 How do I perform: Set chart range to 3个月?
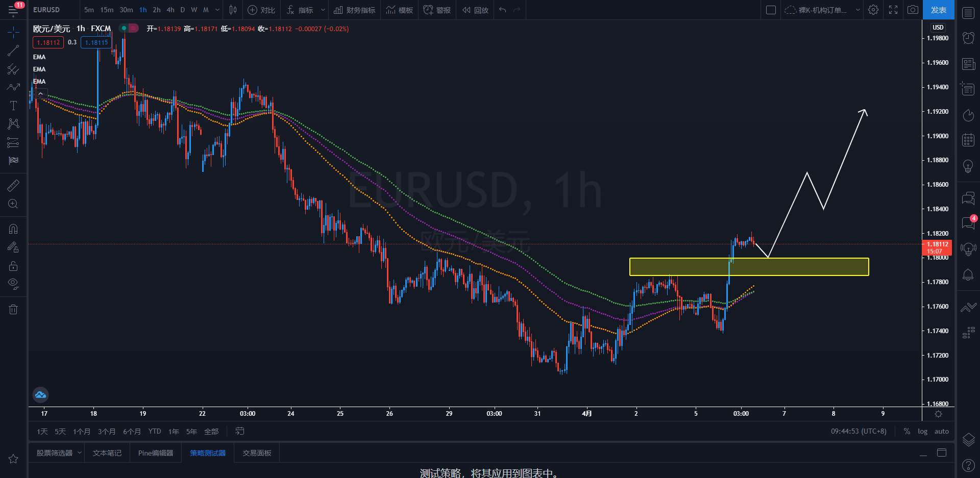click(106, 432)
